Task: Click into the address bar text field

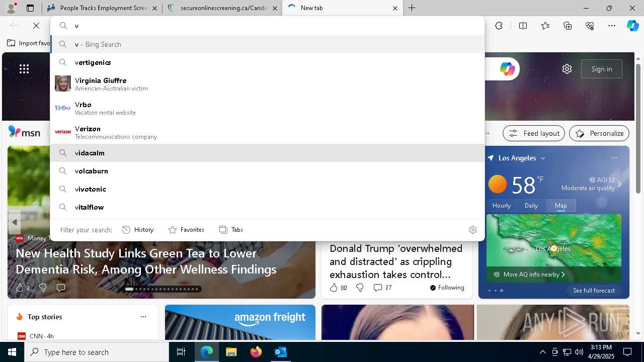Action: click(277, 26)
